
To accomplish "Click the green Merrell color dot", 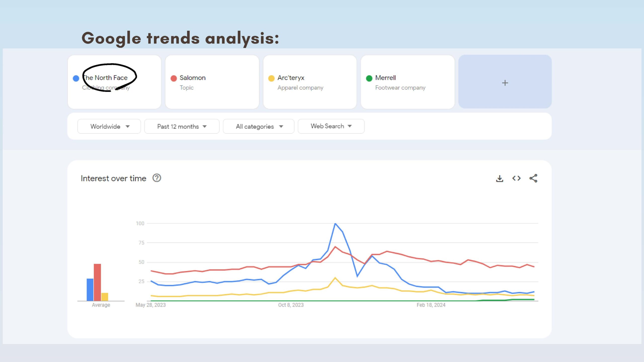I will 369,78.
